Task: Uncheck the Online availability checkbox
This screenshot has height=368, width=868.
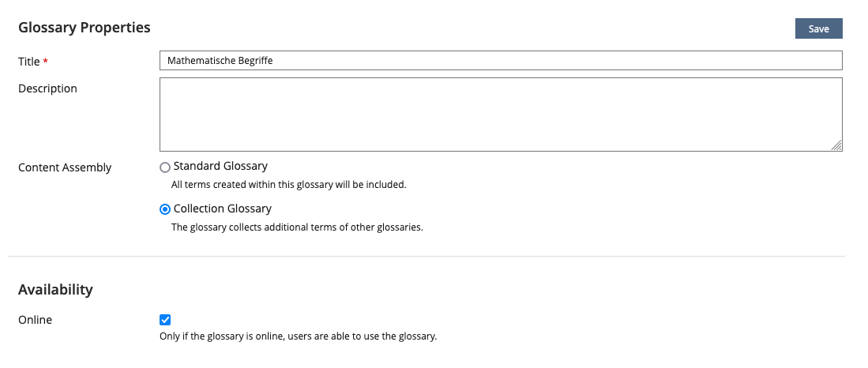Action: (165, 320)
